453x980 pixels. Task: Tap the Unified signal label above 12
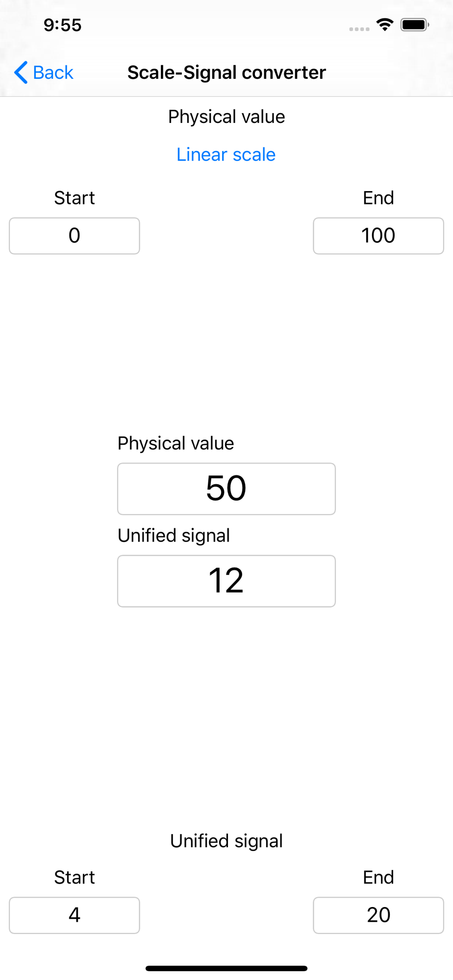[x=174, y=535]
